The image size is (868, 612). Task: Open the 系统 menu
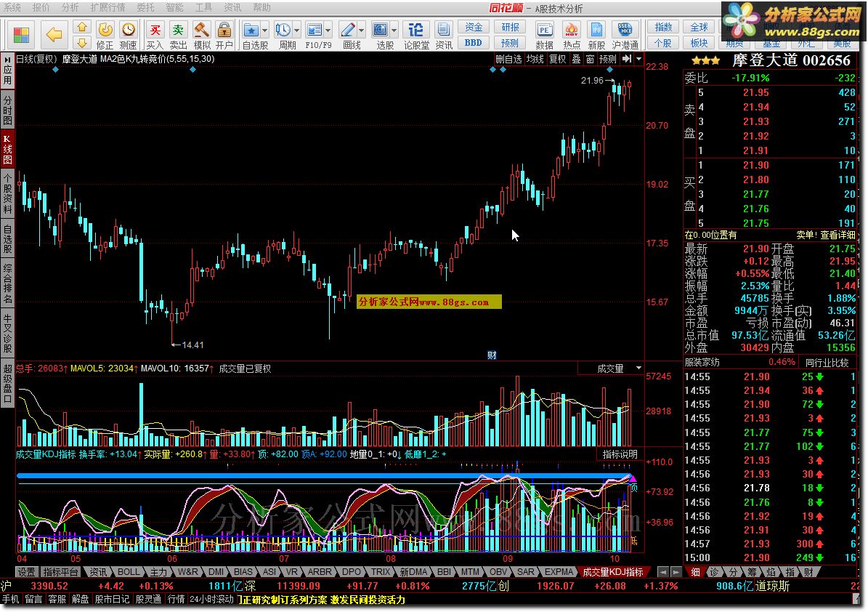point(13,8)
